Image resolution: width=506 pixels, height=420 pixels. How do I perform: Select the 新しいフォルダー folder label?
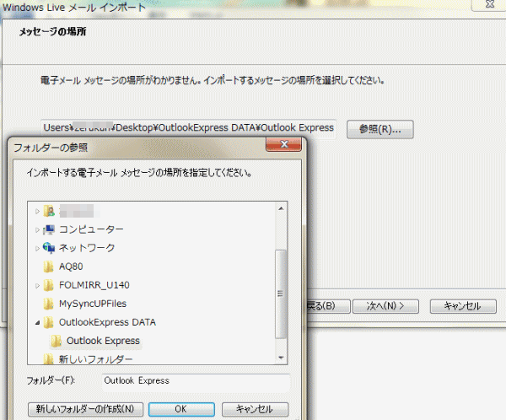coord(95,359)
